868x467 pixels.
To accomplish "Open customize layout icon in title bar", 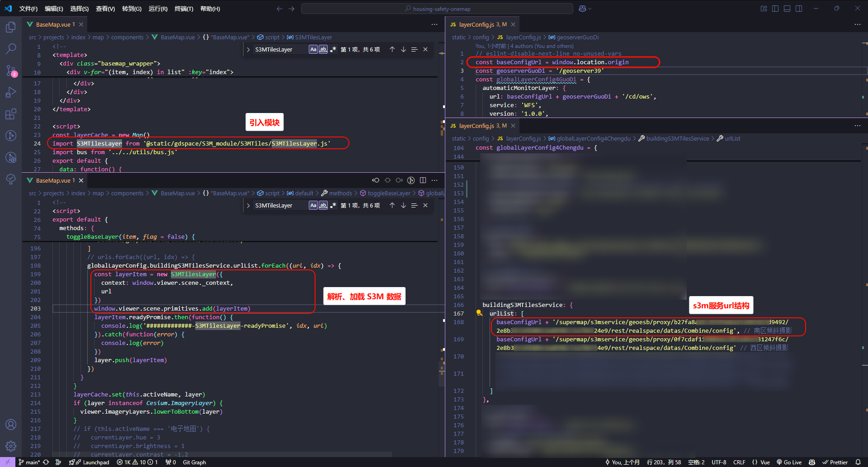I will click(x=764, y=9).
